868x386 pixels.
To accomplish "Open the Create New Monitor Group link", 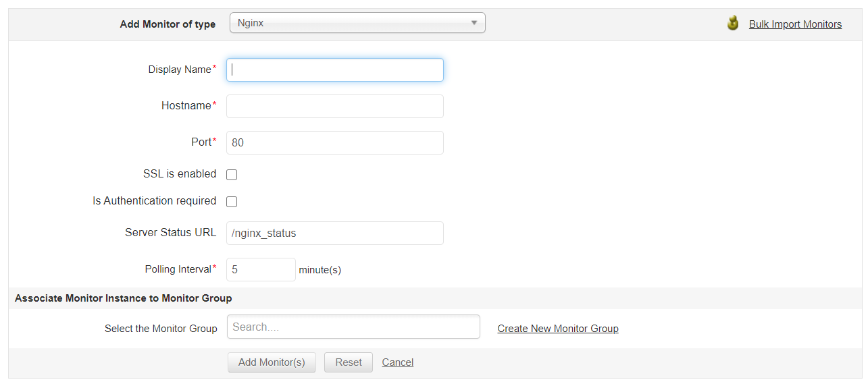I will coord(558,329).
